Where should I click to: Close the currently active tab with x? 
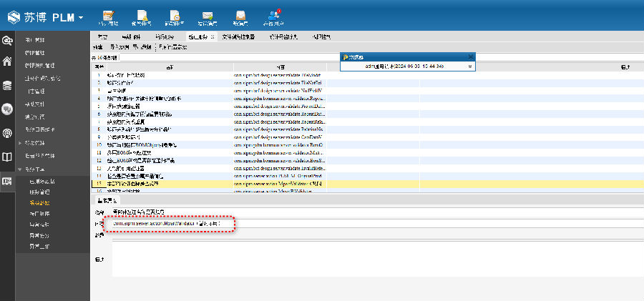click(213, 36)
